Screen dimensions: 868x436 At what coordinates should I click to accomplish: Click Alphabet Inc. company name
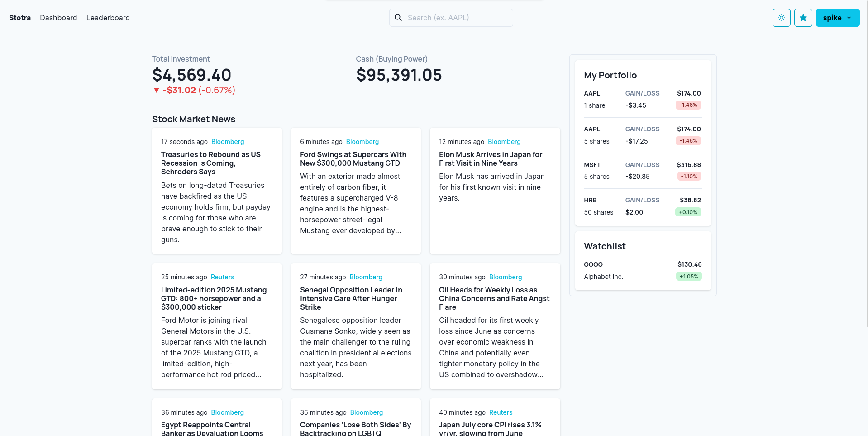coord(603,277)
